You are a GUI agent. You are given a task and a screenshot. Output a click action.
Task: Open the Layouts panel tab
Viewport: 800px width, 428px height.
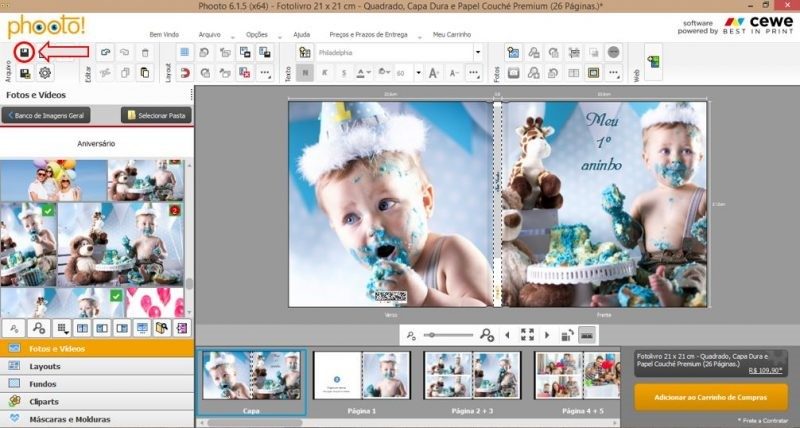pos(46,367)
